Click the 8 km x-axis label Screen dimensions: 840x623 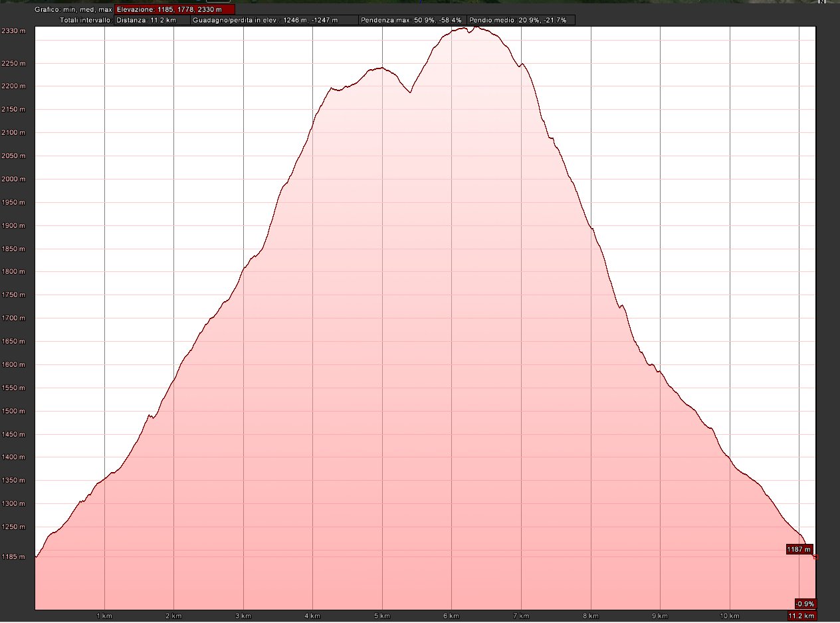click(590, 616)
